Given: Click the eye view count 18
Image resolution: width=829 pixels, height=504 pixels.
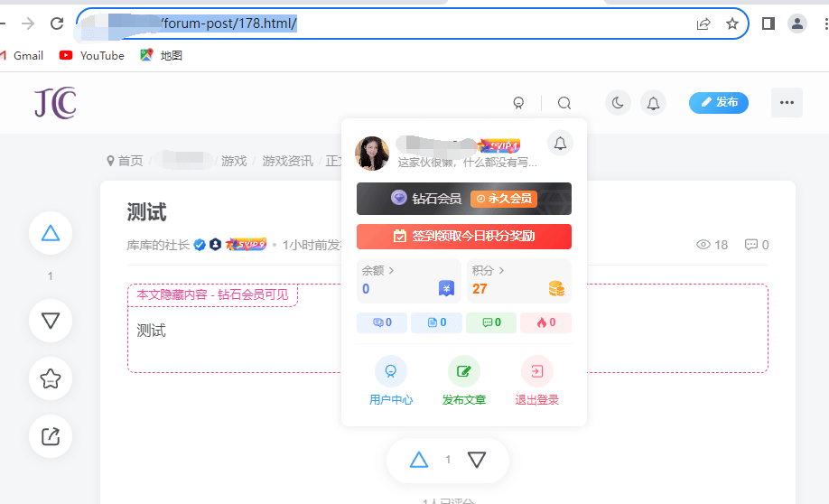Looking at the screenshot, I should [712, 245].
